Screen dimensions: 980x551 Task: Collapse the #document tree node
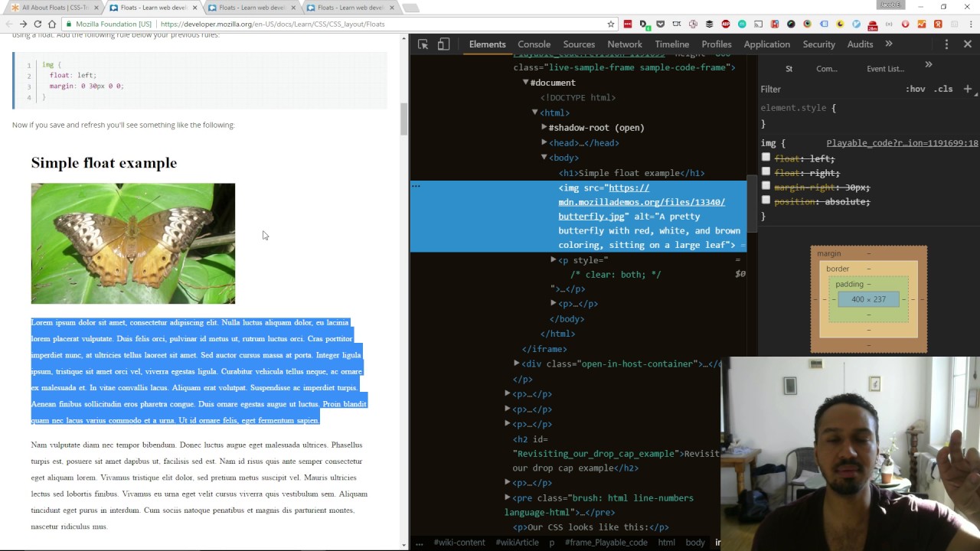pyautogui.click(x=525, y=83)
